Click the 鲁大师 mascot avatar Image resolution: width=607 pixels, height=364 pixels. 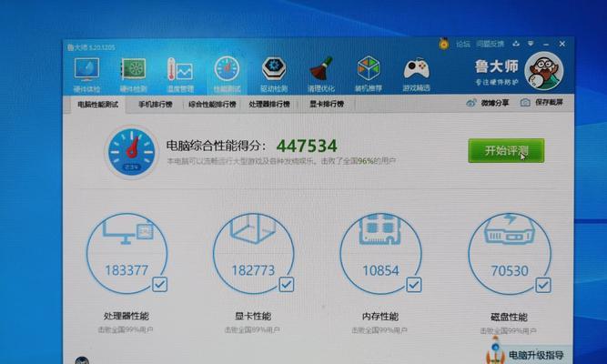tap(544, 71)
